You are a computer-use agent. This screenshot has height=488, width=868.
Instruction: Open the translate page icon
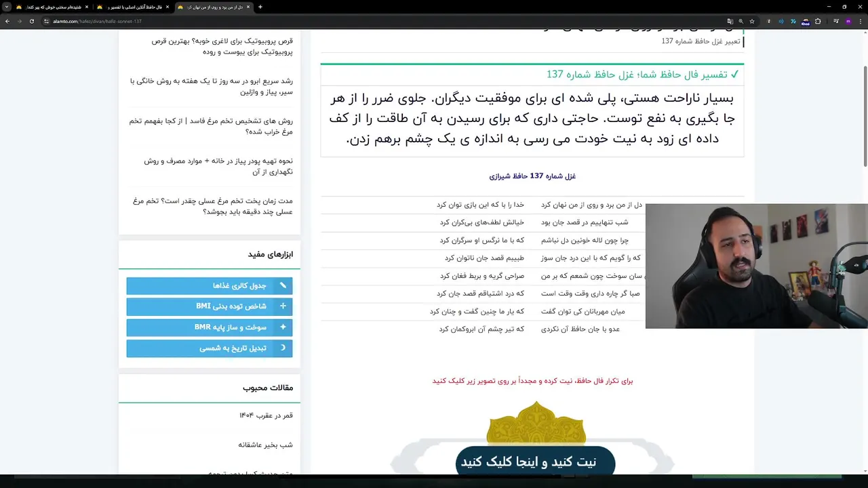[729, 21]
